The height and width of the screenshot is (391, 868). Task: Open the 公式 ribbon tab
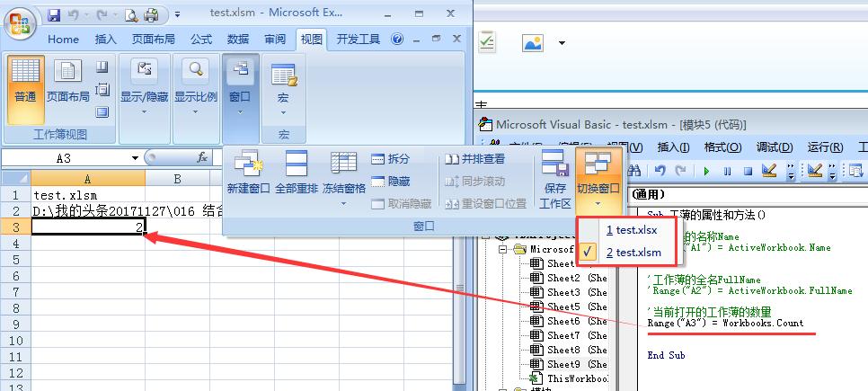[201, 40]
